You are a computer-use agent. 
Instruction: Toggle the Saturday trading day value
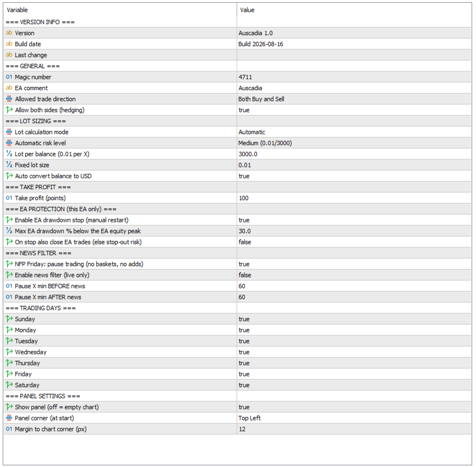354,385
